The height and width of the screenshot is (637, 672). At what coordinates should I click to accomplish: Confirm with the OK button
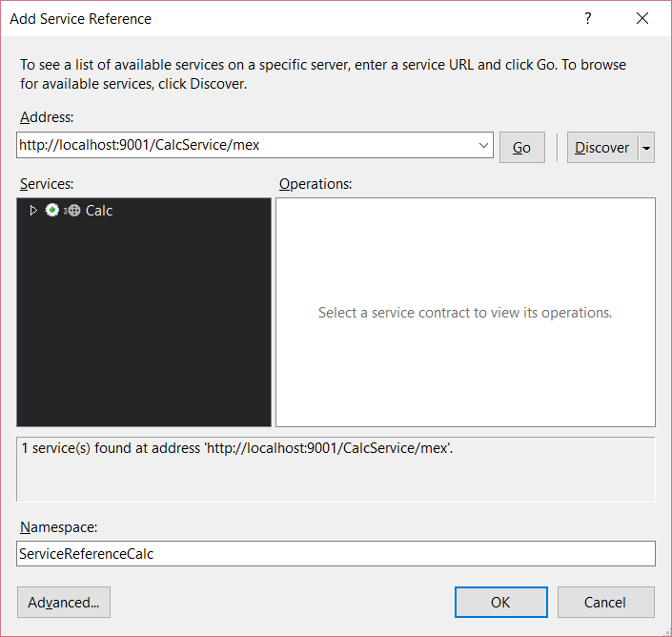(501, 603)
